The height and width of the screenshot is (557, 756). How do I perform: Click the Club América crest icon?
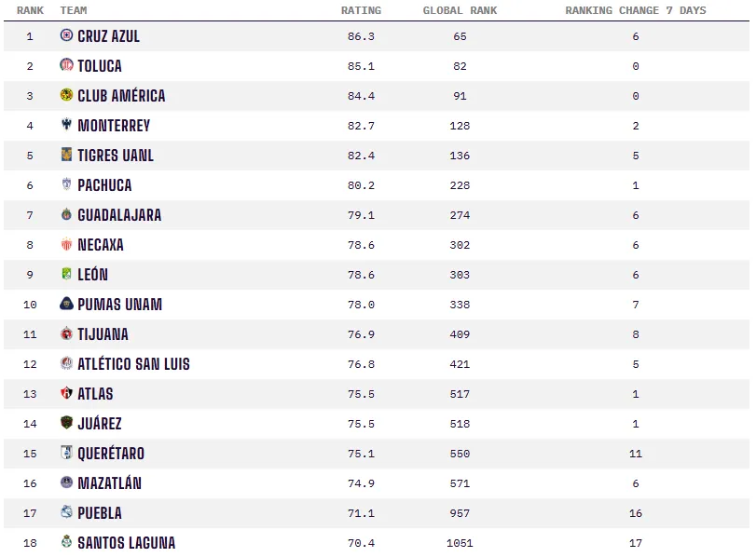(x=66, y=95)
